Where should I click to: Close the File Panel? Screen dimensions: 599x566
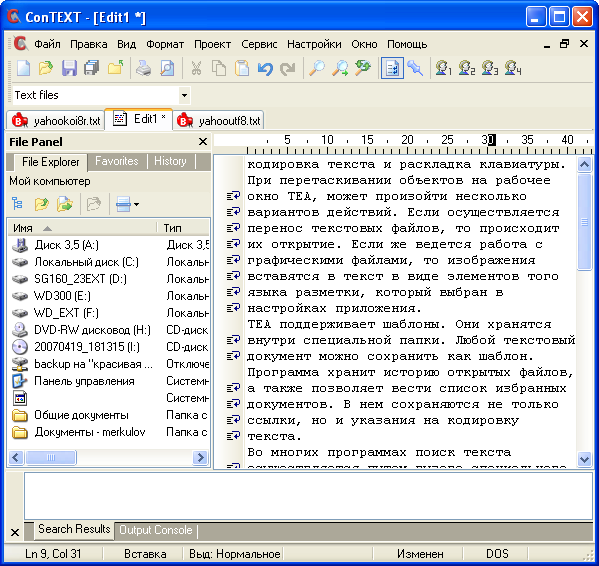[203, 142]
